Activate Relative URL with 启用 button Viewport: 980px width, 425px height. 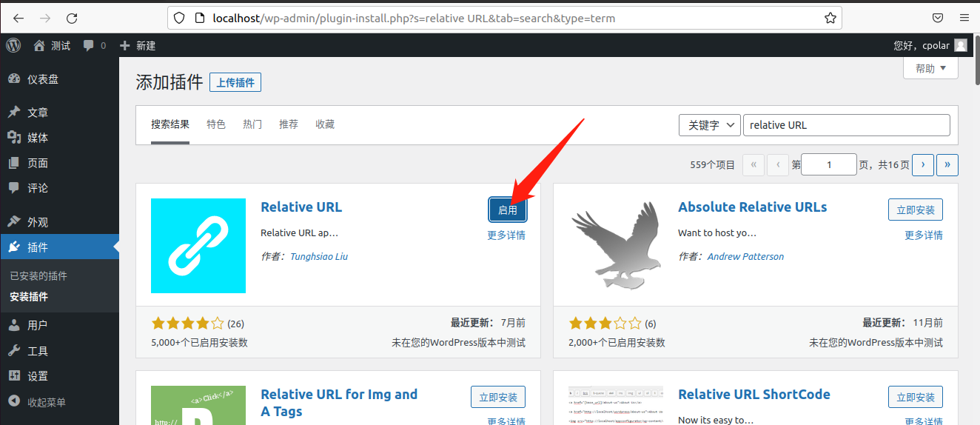pyautogui.click(x=508, y=210)
